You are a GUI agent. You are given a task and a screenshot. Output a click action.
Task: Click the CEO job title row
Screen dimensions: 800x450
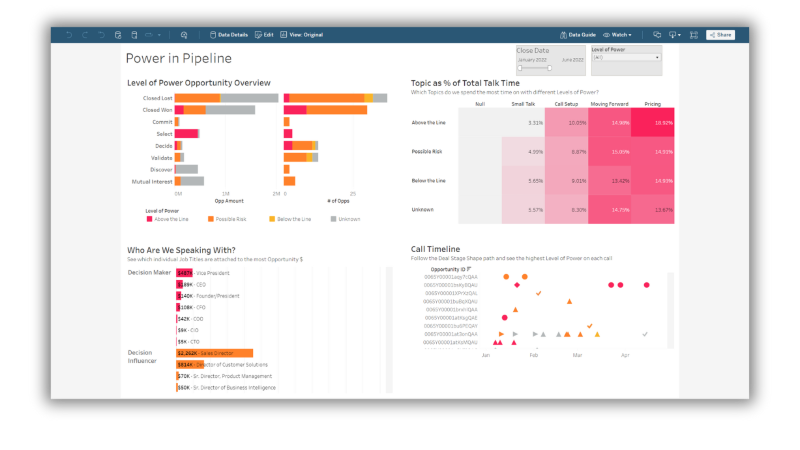[191, 285]
